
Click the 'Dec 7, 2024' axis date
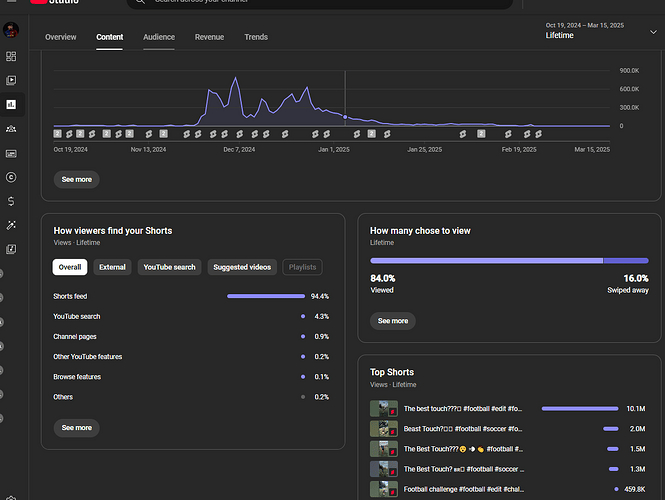239,149
